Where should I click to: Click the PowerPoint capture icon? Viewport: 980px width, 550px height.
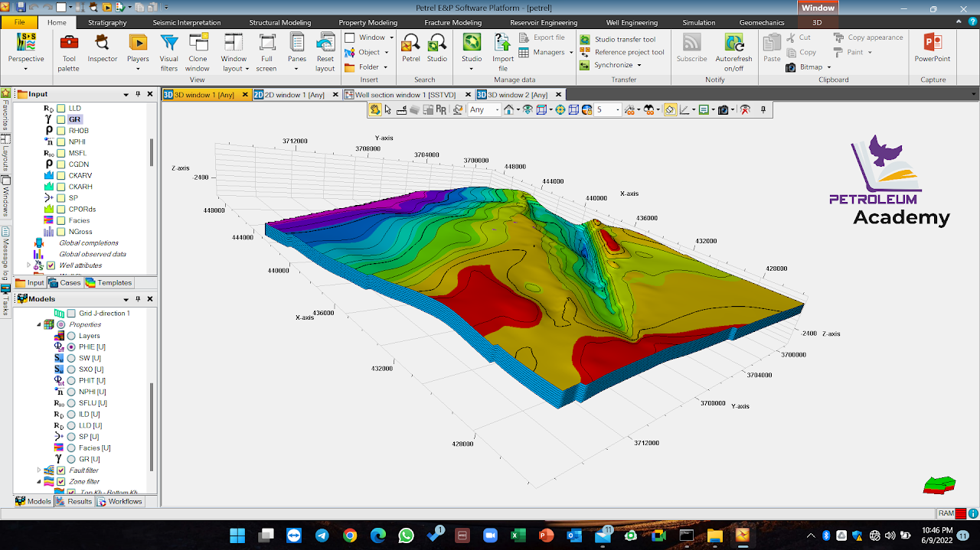coord(933,48)
